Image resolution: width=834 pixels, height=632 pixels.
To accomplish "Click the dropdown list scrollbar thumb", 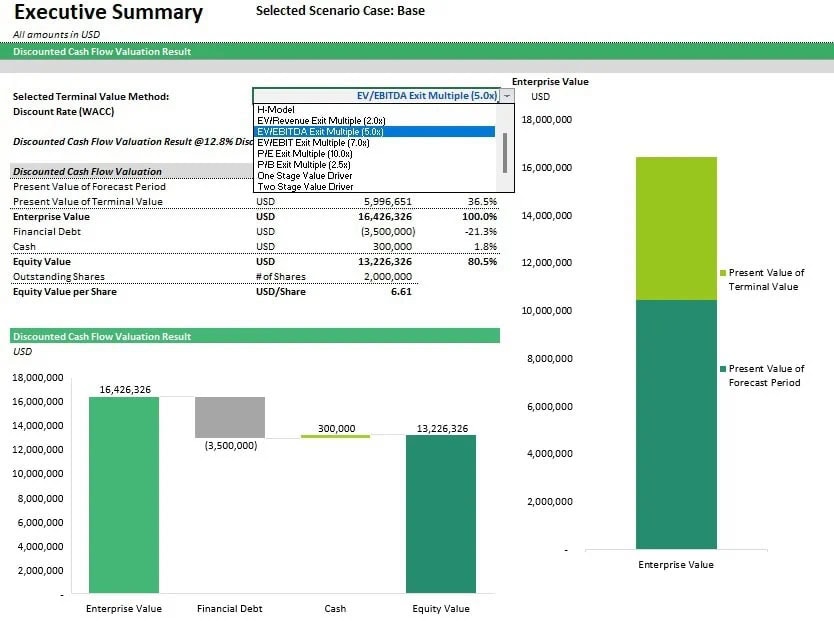I will click(x=505, y=153).
